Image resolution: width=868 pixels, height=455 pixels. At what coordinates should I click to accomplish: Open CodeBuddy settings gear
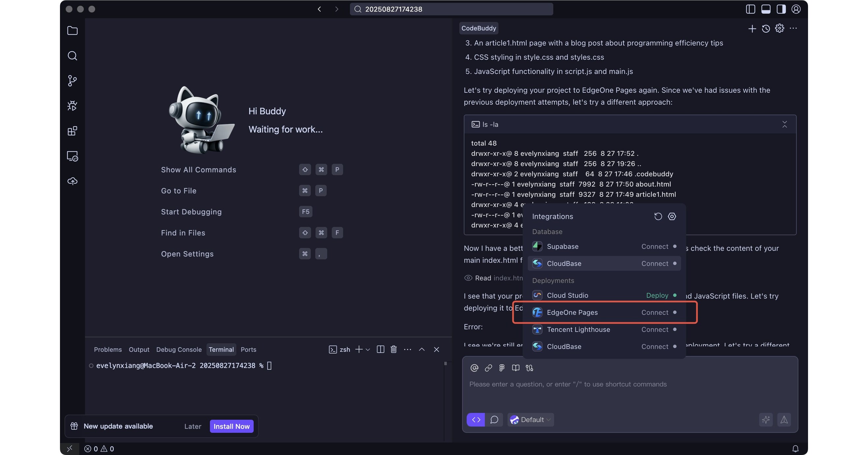pyautogui.click(x=780, y=29)
